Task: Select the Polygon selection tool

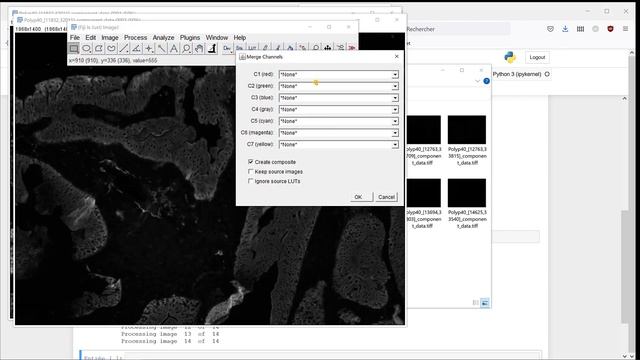Action: coord(99,49)
